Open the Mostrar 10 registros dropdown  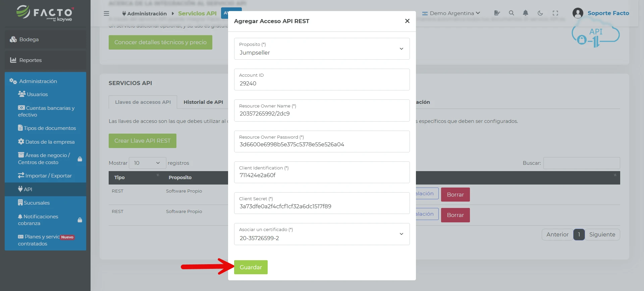pyautogui.click(x=148, y=163)
